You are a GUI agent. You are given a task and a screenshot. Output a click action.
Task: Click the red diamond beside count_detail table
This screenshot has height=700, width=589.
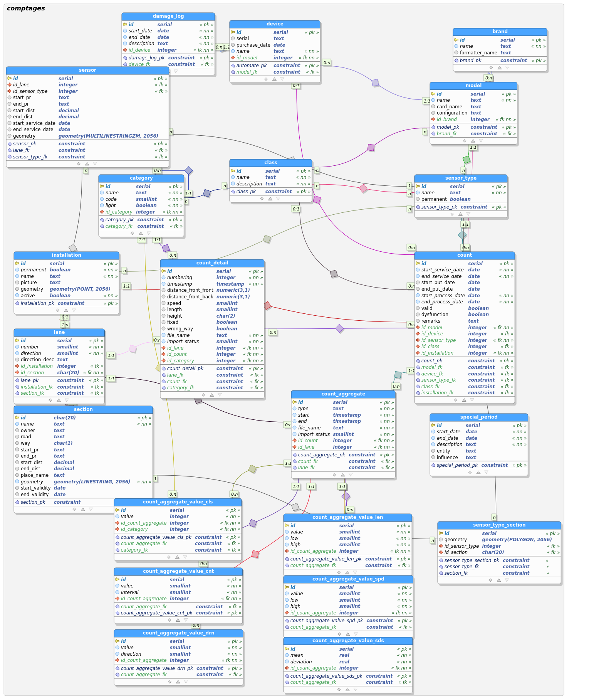(267, 306)
